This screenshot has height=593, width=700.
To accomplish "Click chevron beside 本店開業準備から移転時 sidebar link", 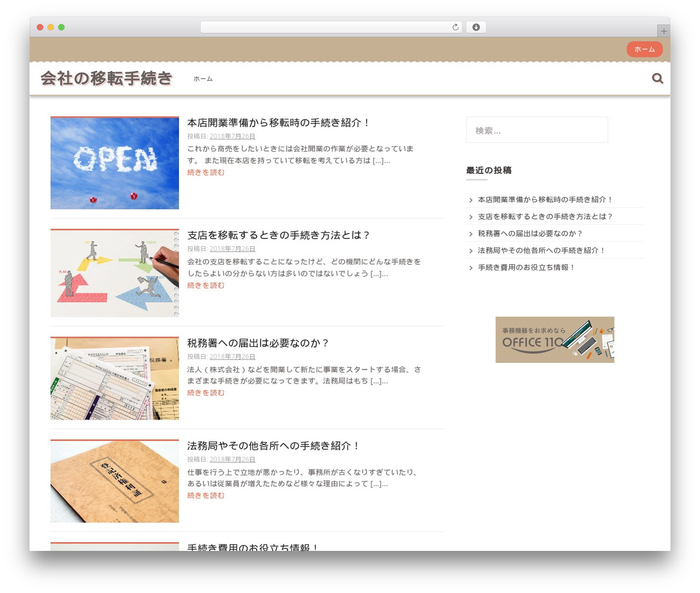I will 471,200.
